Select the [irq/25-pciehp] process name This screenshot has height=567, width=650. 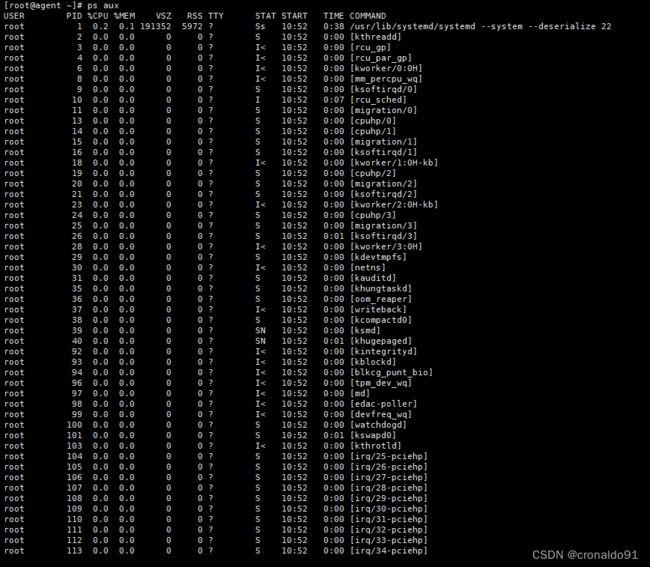coord(388,457)
